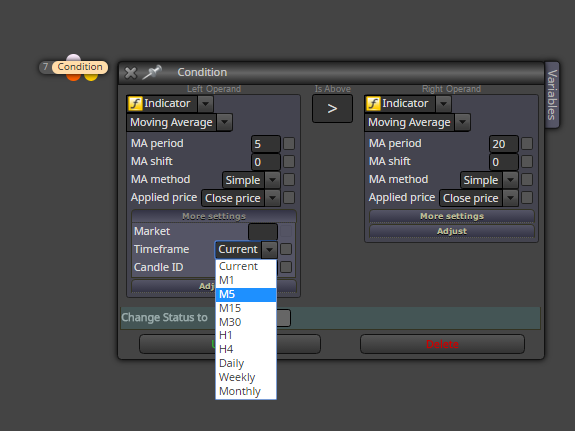Expand right operand More settings section
This screenshot has height=431, width=575.
click(452, 216)
